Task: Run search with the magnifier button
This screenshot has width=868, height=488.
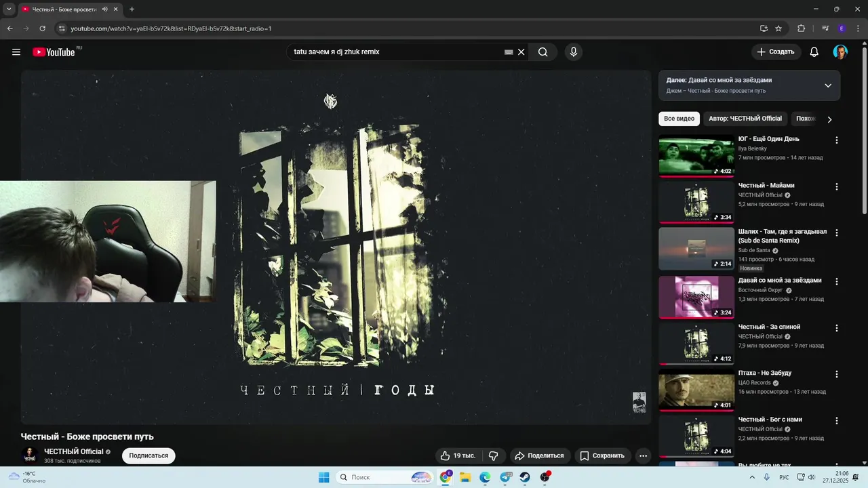Action: tap(543, 52)
